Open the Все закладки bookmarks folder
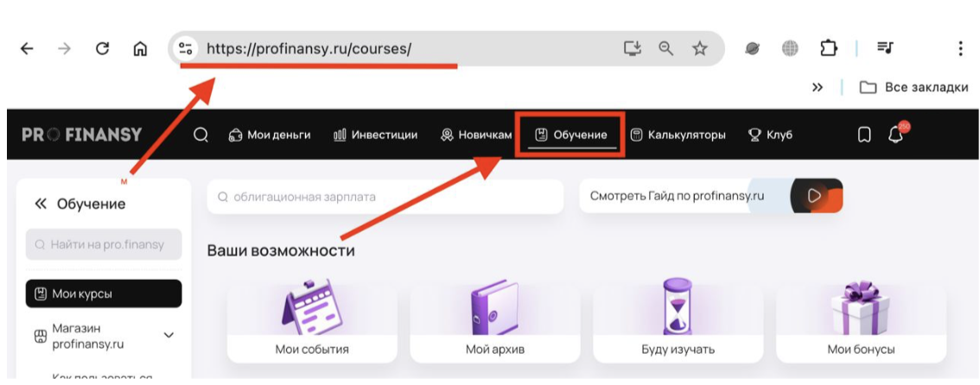980x385 pixels. pos(913,87)
